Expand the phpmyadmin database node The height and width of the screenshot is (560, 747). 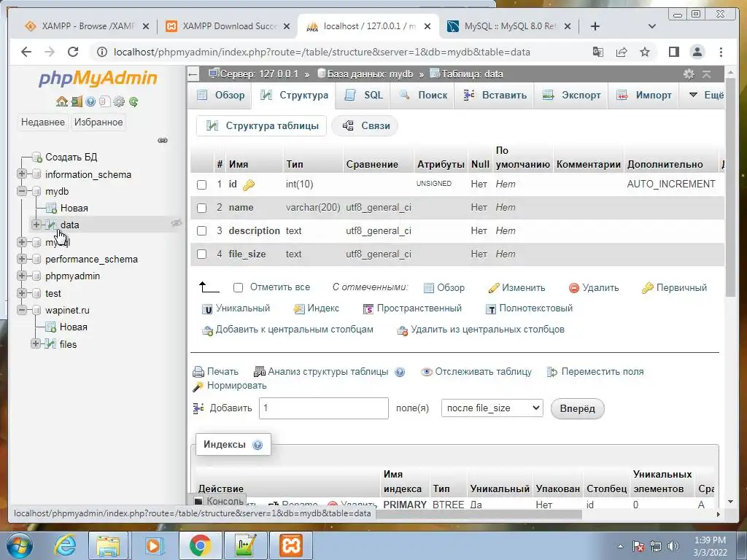21,276
